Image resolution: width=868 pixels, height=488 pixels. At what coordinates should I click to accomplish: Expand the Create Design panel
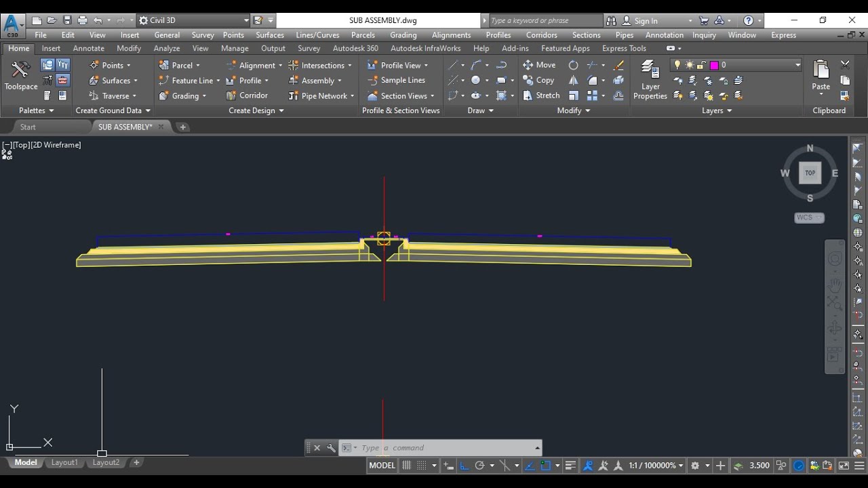[x=256, y=110]
